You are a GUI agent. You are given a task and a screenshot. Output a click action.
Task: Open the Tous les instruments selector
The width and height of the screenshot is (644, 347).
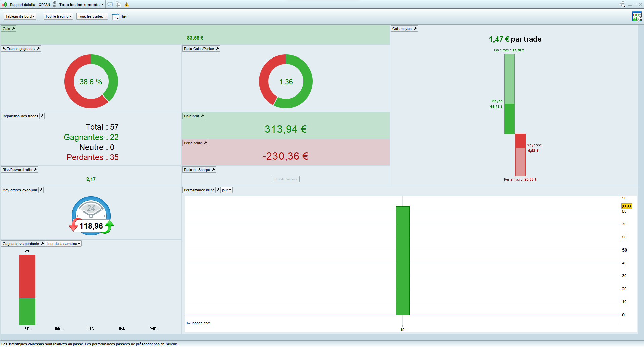[82, 5]
